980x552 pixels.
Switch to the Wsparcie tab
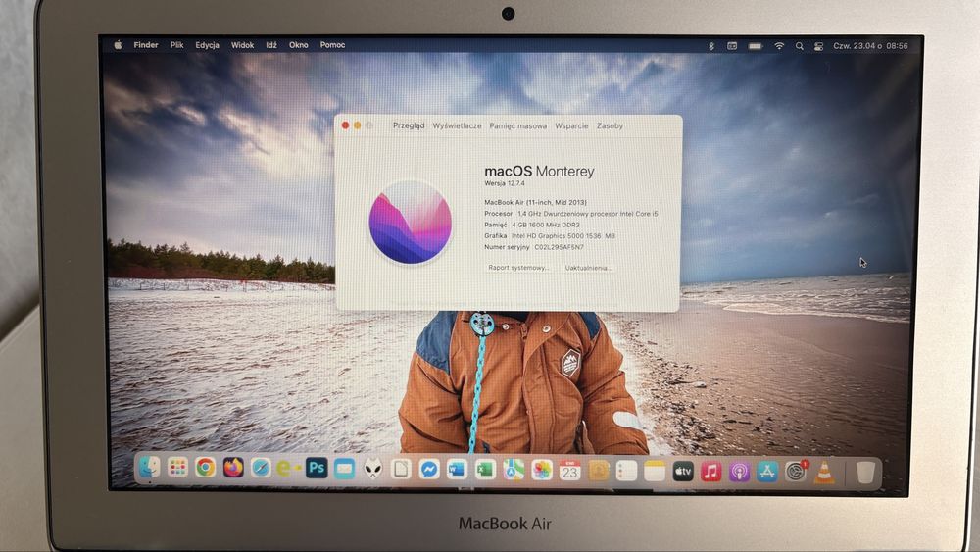click(x=572, y=125)
